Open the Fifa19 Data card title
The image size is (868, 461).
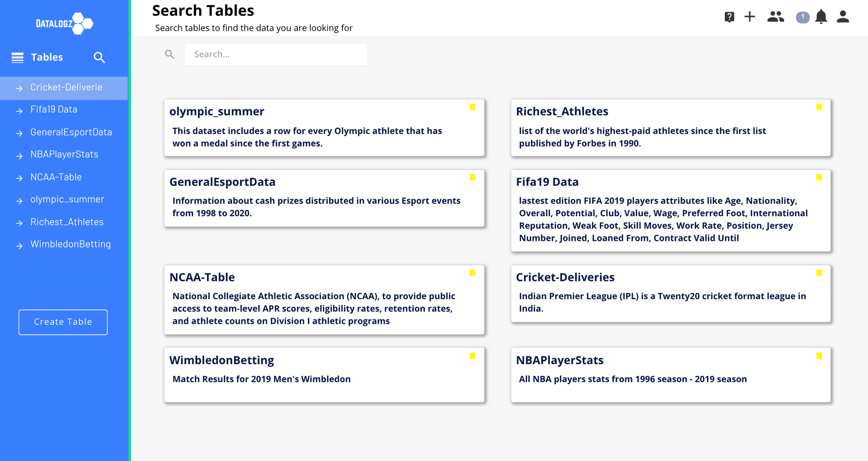547,182
